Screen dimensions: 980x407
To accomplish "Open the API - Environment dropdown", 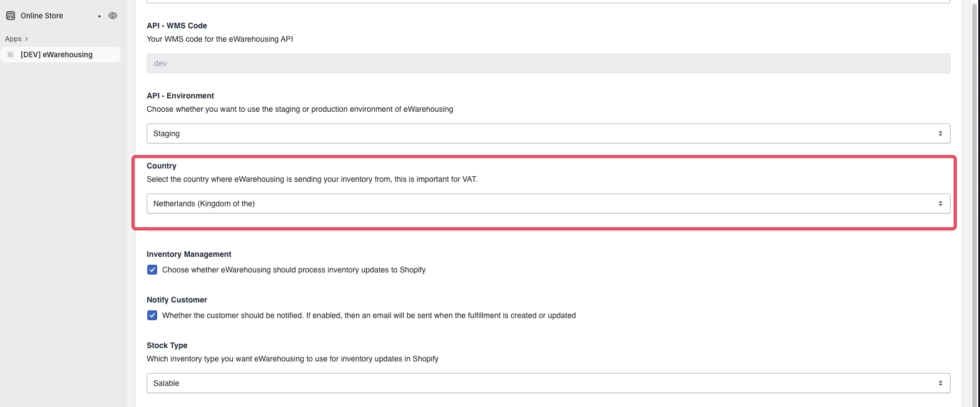I will click(x=548, y=133).
